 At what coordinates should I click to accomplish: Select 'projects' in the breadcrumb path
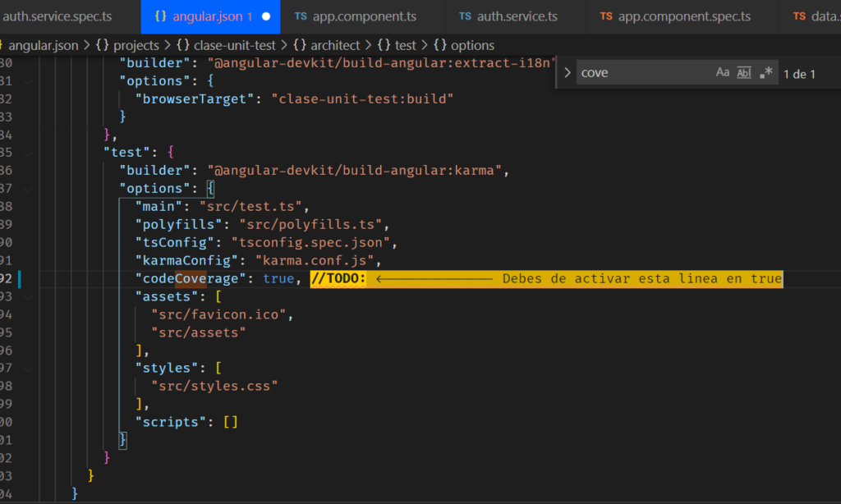[x=135, y=45]
